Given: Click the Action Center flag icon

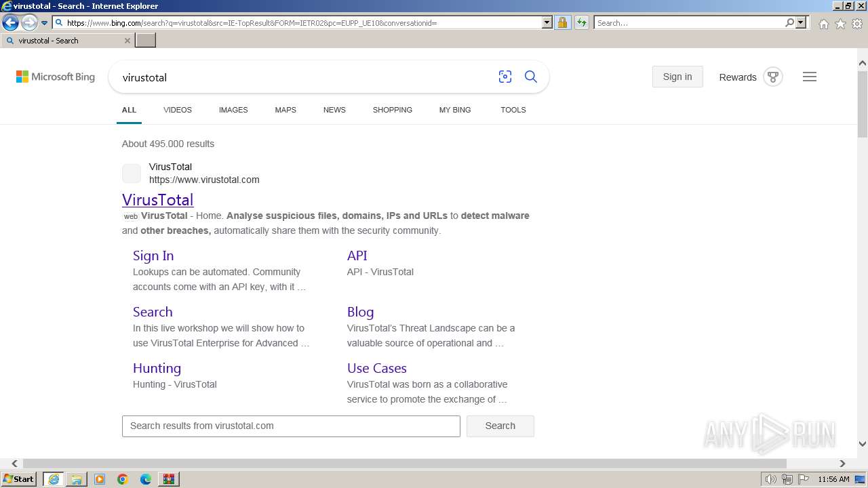Looking at the screenshot, I should pos(803,479).
